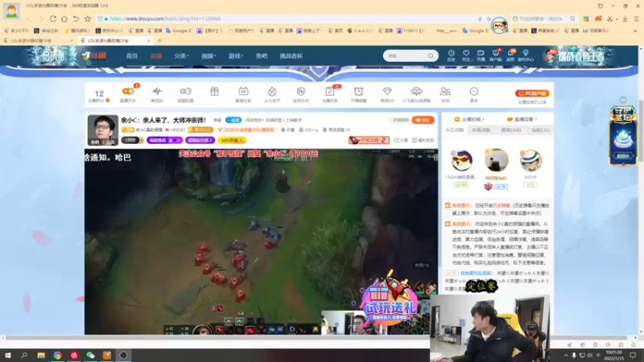Open the 主播任务 clipboard checklist icon
Image resolution: width=644 pixels, height=362 pixels.
tap(329, 91)
